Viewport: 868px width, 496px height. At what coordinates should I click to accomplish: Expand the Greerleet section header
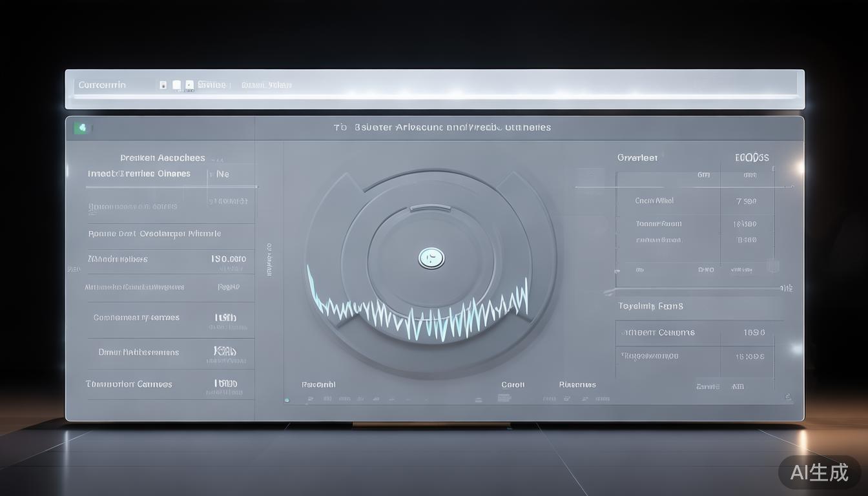click(637, 158)
